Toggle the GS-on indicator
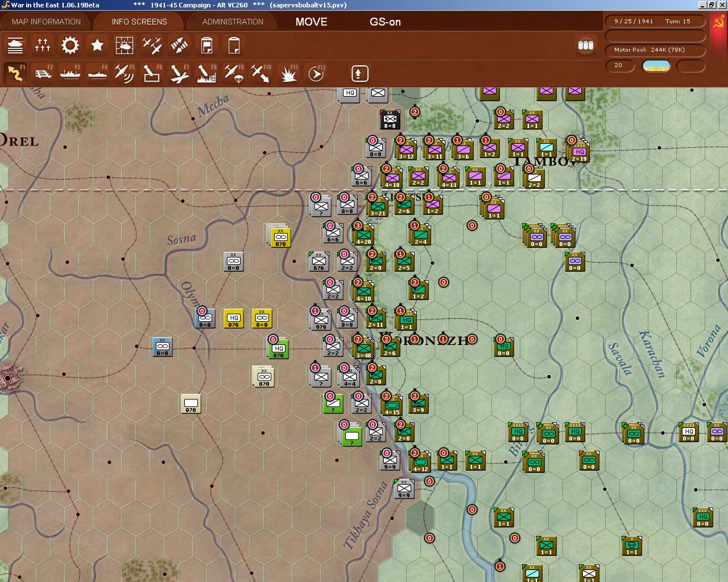Screen dimensions: 728x582 click(x=385, y=22)
